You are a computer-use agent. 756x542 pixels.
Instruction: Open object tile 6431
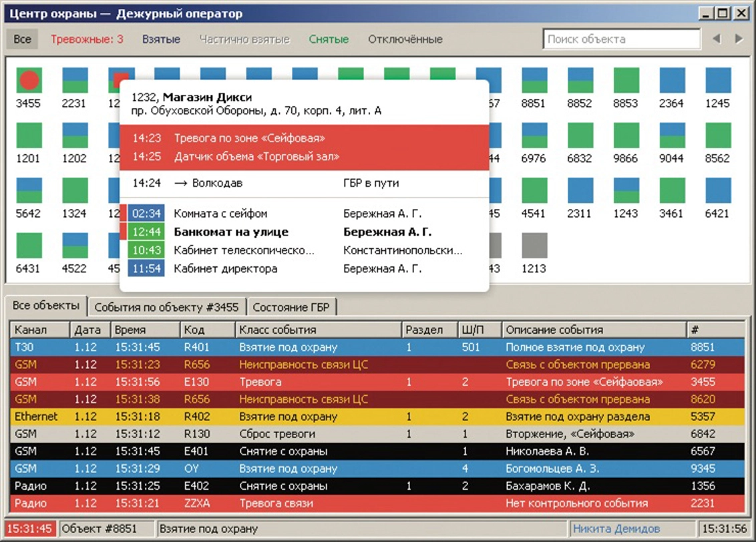(29, 246)
